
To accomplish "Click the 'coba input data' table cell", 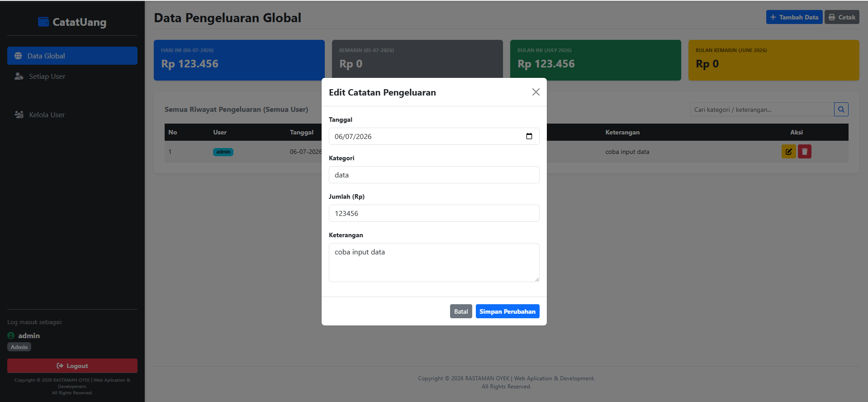I will coord(627,152).
